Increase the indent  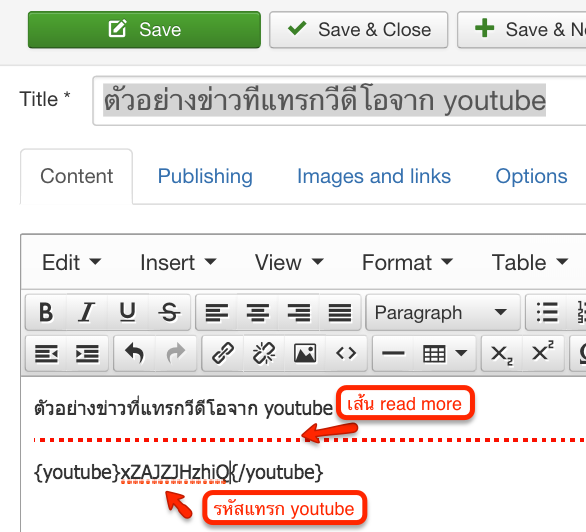(x=87, y=353)
